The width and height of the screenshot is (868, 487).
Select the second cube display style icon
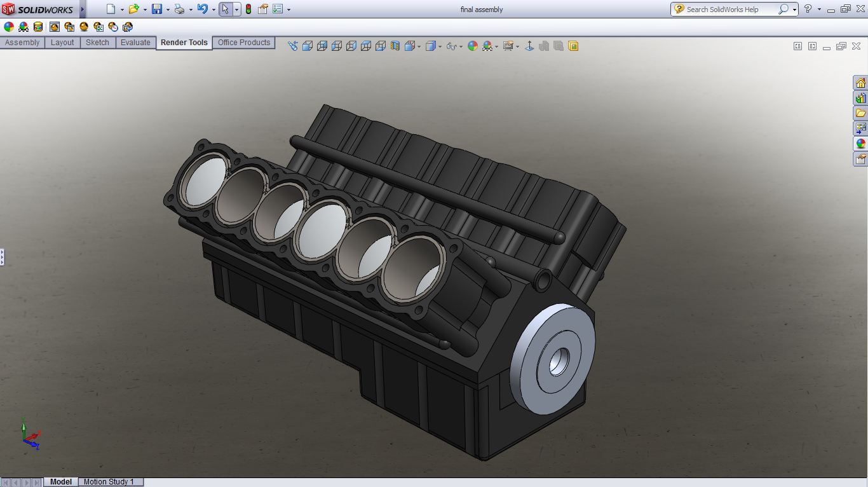pos(322,46)
